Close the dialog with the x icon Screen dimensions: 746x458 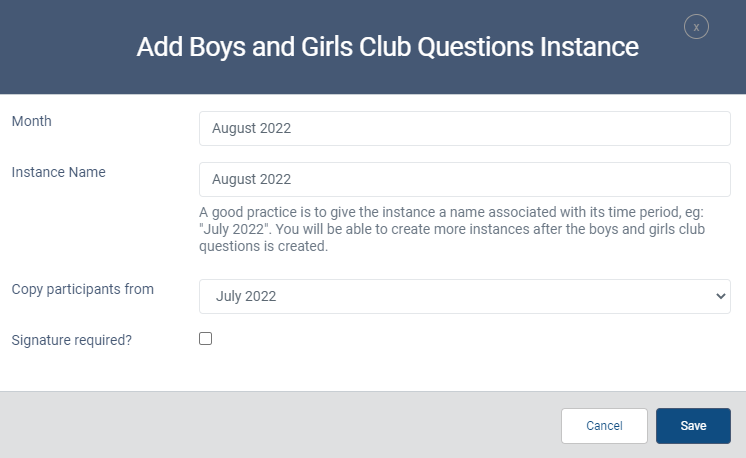(x=696, y=27)
